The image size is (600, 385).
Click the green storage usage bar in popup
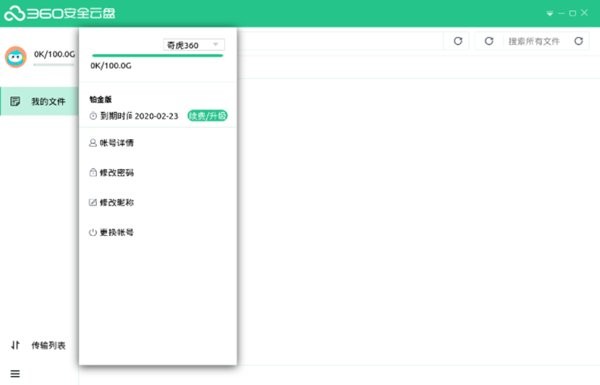tap(157, 55)
